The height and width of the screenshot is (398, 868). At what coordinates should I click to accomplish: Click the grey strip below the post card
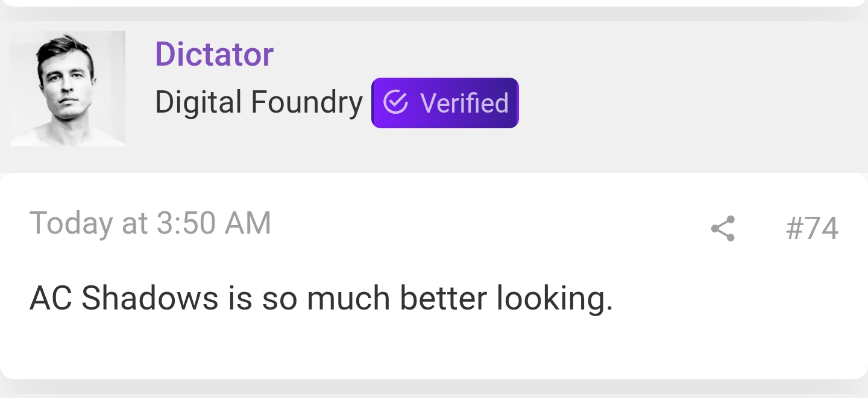click(422, 389)
